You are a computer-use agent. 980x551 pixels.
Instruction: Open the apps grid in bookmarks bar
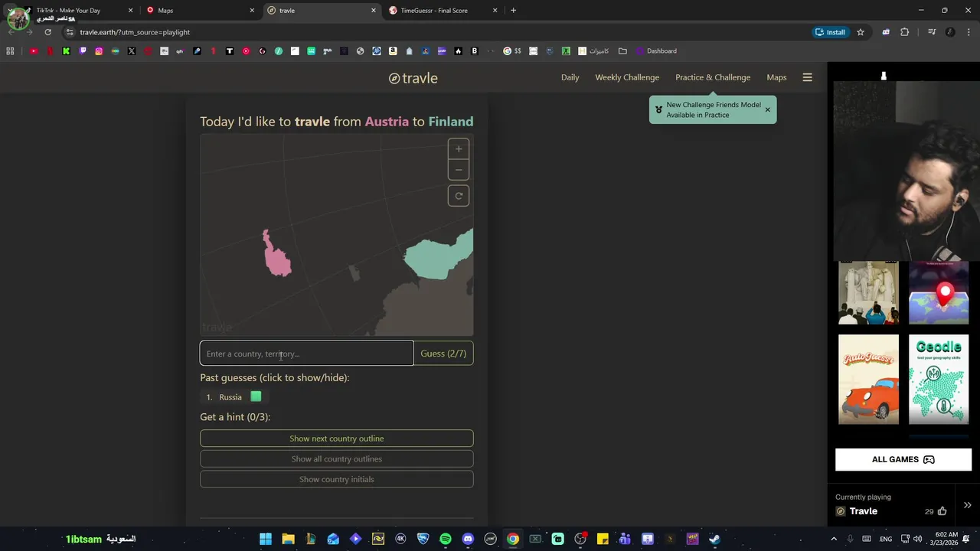tap(10, 51)
